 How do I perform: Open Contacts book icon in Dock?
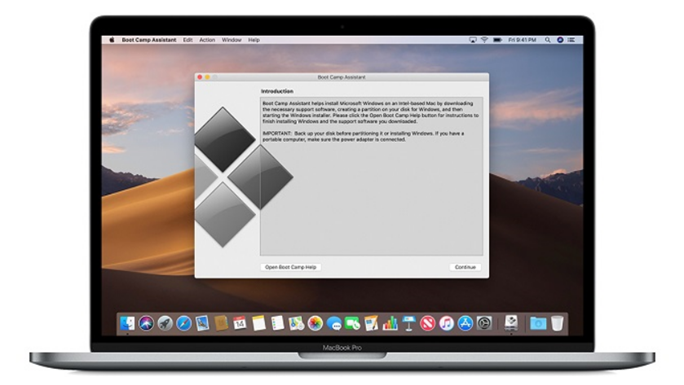221,324
